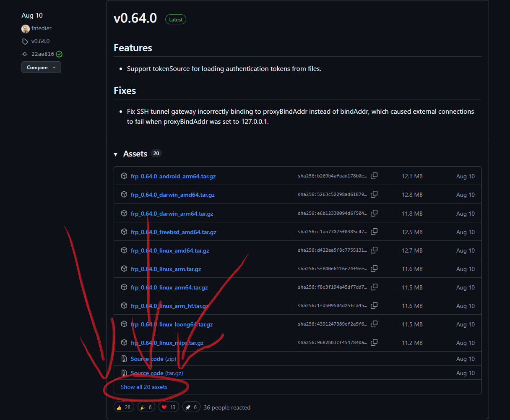Click package icon beside linux_amd64 asset
The width and height of the screenshot is (510, 420).
coord(124,250)
